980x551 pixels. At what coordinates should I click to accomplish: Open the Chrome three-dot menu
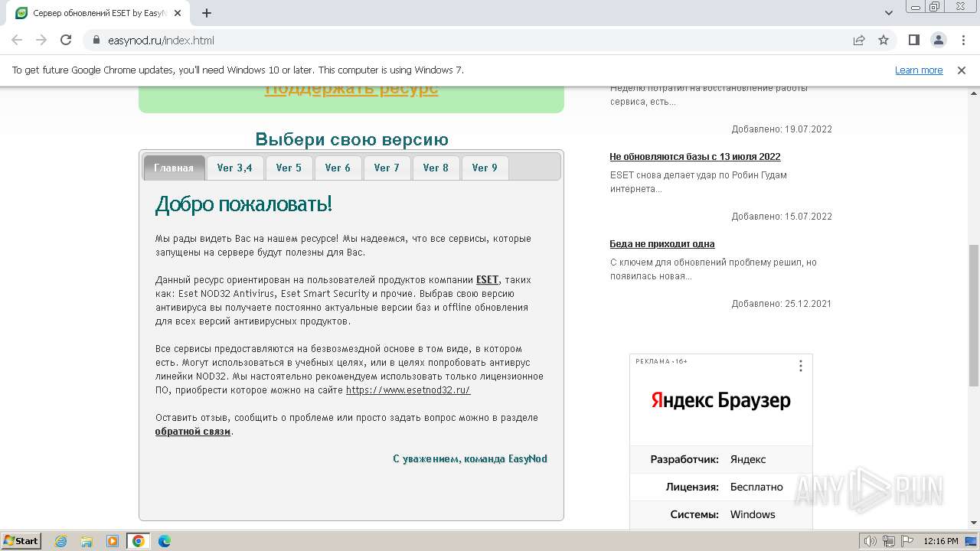coord(962,40)
